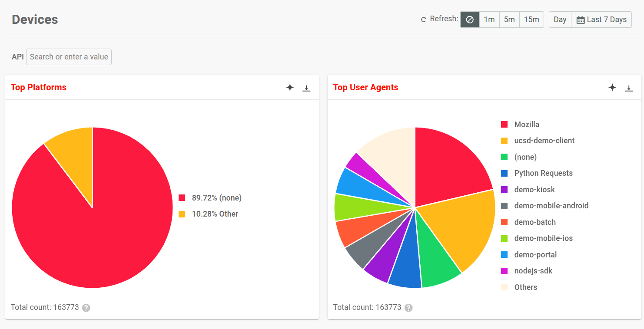Click the API search input field

pos(69,56)
